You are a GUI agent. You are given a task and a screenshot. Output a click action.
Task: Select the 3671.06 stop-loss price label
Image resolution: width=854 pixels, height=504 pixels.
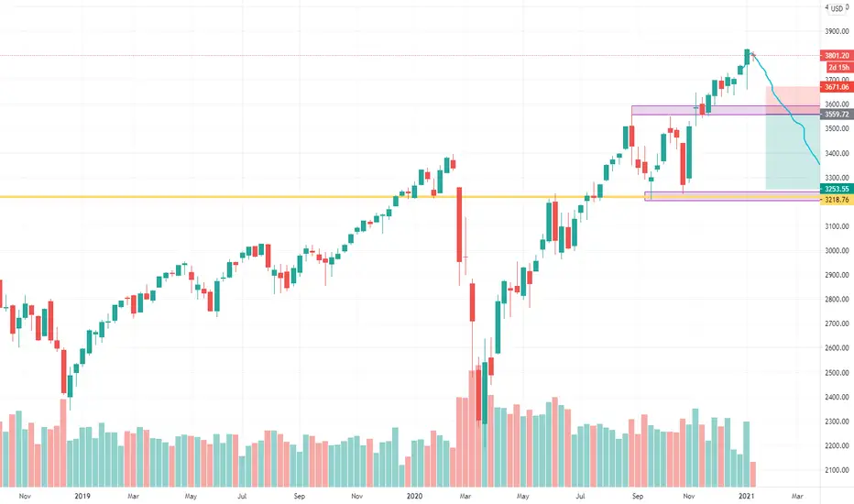tap(837, 87)
